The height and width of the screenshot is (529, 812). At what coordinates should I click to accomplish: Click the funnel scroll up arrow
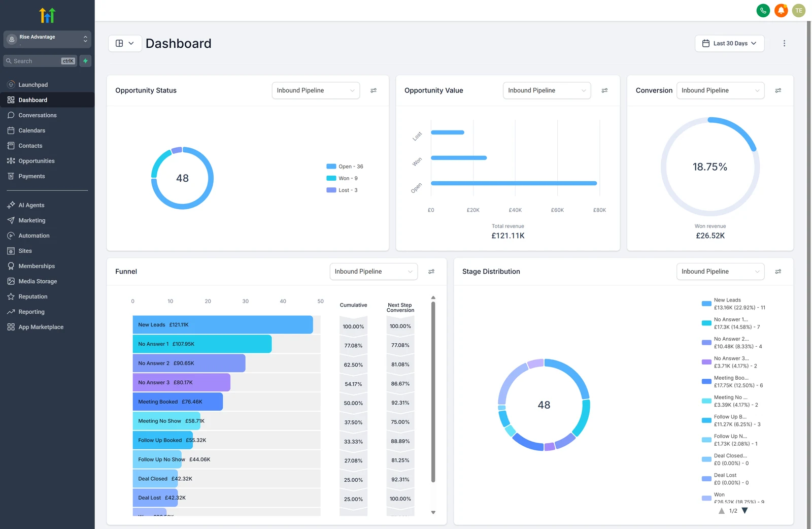coord(433,297)
